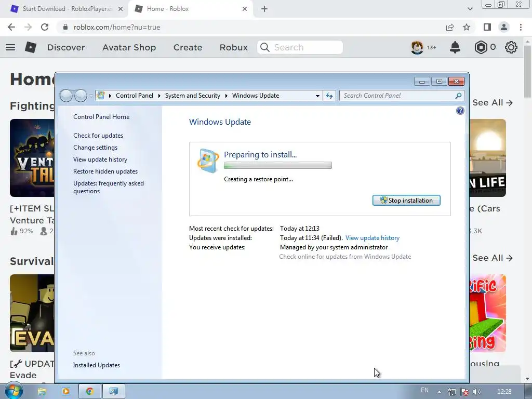The height and width of the screenshot is (399, 532).
Task: Focus the Roblox Search field
Action: coord(300,47)
